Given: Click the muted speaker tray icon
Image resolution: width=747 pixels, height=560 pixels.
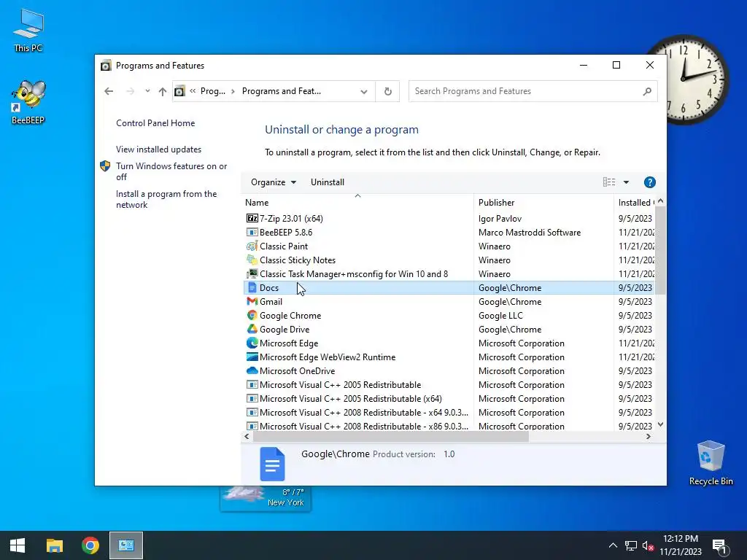Looking at the screenshot, I should pyautogui.click(x=648, y=545).
